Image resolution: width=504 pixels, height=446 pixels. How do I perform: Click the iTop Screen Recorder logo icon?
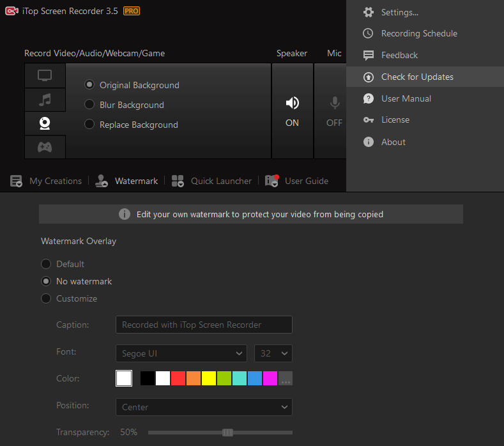point(11,12)
